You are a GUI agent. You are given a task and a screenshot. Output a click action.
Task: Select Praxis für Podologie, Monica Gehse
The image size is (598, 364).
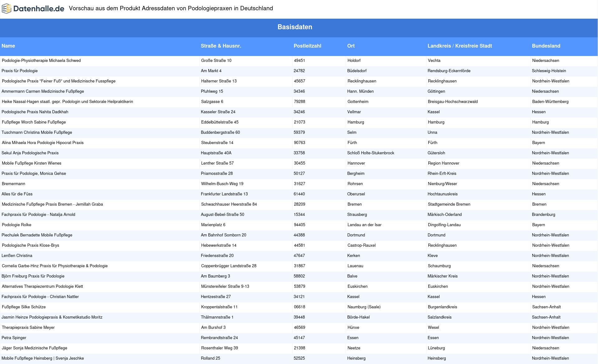tap(34, 174)
